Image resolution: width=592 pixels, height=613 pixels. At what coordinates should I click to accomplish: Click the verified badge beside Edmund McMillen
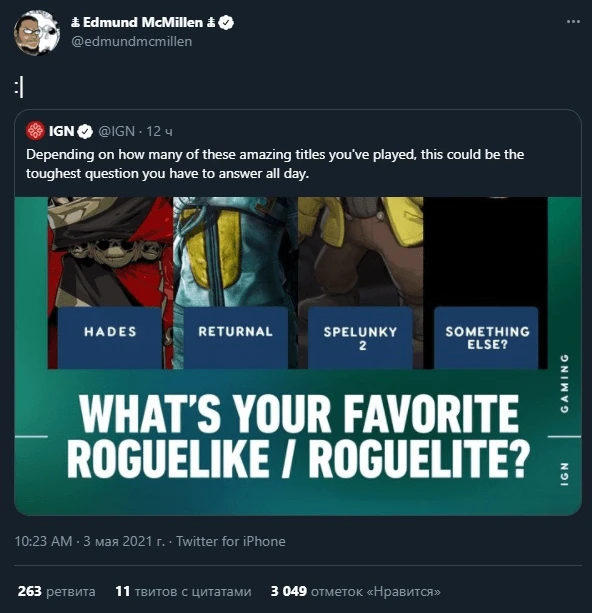[x=226, y=23]
